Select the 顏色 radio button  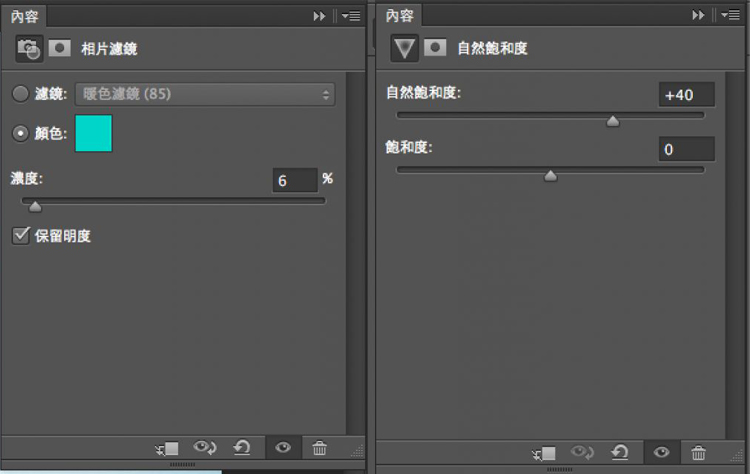(x=21, y=133)
